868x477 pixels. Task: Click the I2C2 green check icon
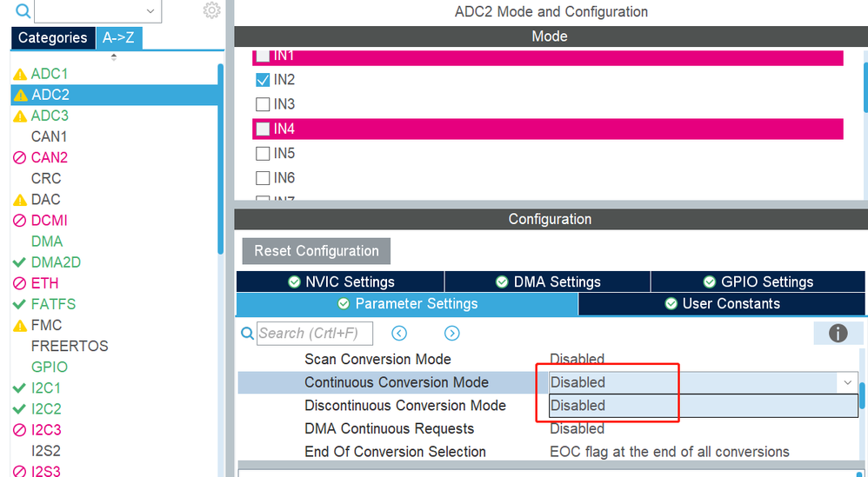coord(19,409)
